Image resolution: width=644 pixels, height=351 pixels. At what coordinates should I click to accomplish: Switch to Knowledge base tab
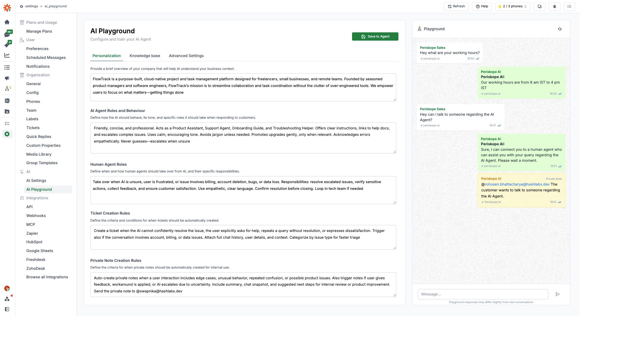pos(145,56)
